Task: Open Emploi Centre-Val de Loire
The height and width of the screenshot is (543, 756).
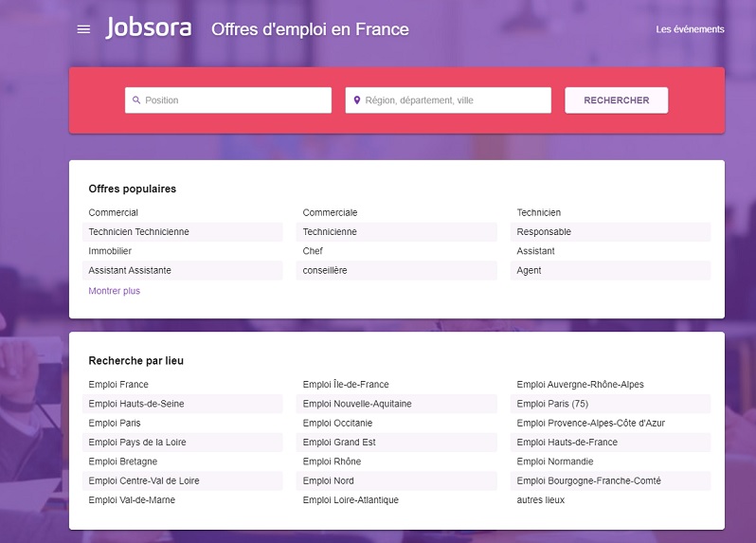Action: coord(144,480)
